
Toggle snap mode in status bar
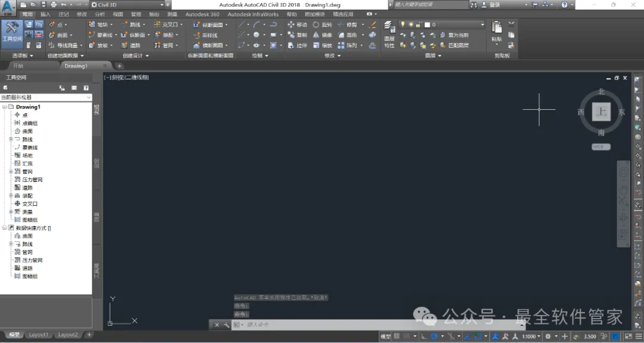(407, 336)
